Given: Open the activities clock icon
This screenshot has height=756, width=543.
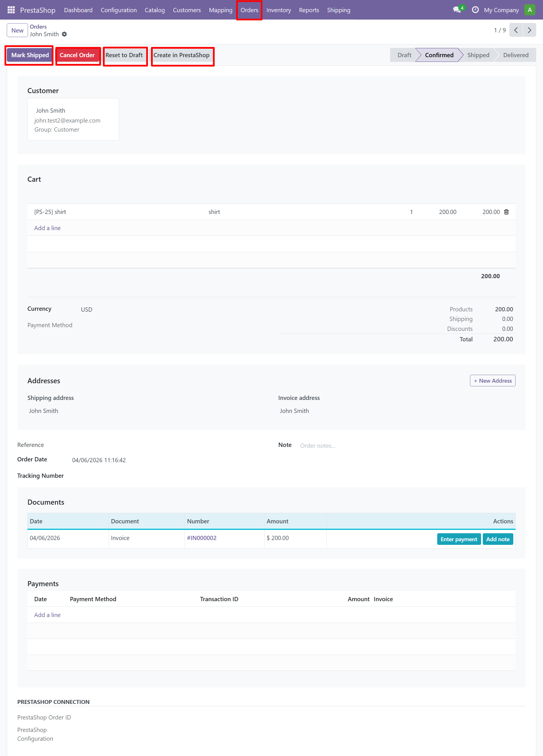Looking at the screenshot, I should [475, 10].
